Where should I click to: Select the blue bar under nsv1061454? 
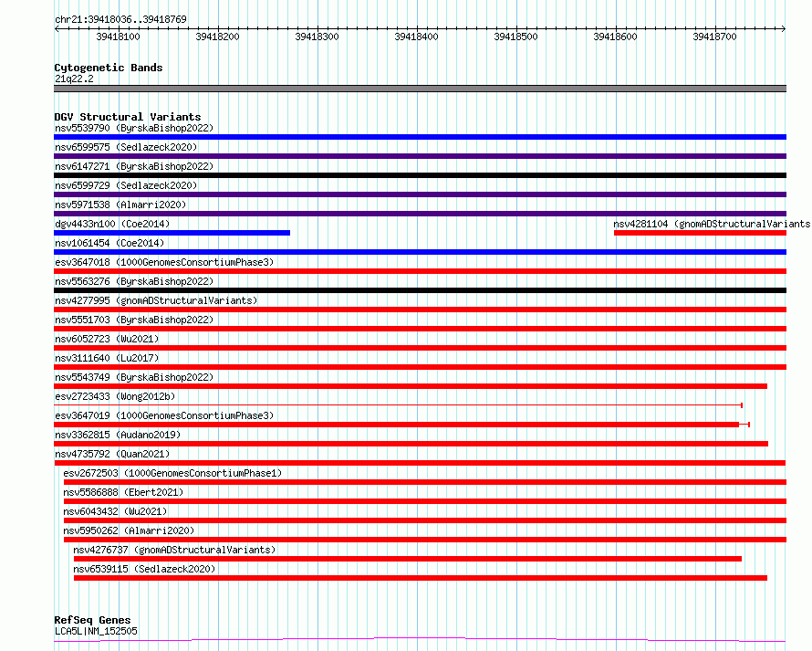click(420, 252)
